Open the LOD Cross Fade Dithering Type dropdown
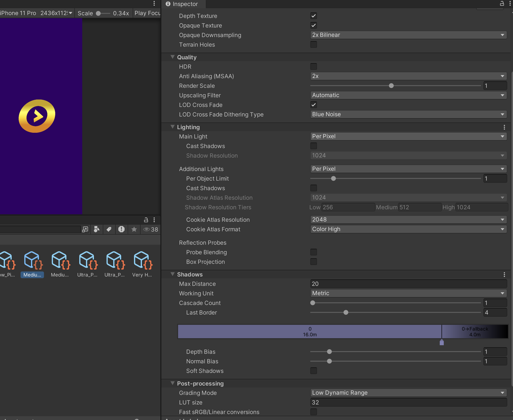Image resolution: width=513 pixels, height=420 pixels. point(408,114)
